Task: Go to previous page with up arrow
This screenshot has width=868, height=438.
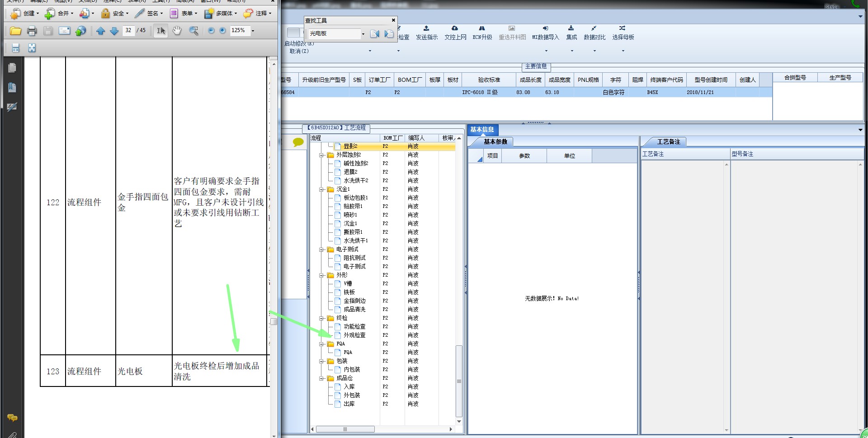Action: [x=100, y=31]
